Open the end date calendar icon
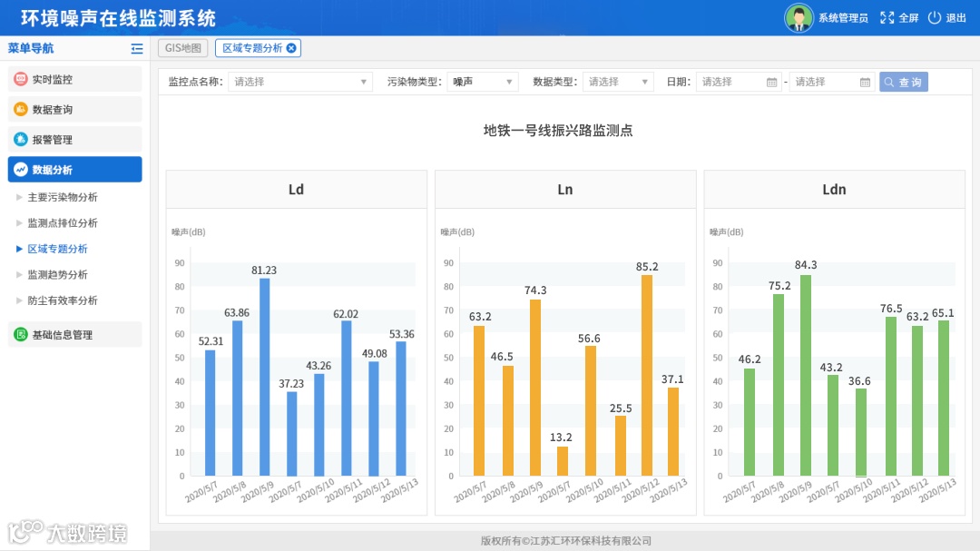This screenshot has height=551, width=980. (x=865, y=82)
